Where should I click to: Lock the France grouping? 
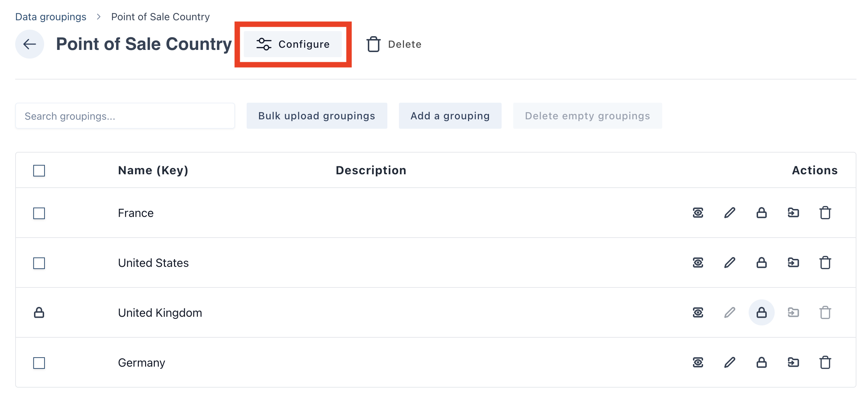tap(762, 213)
